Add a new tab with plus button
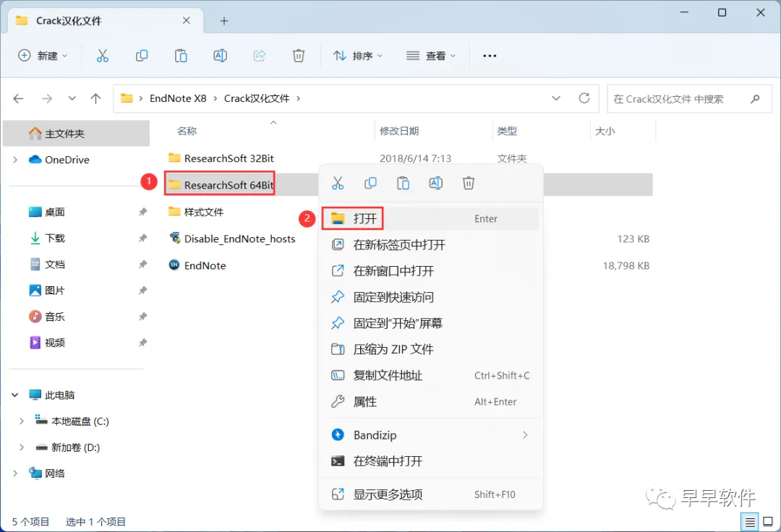The image size is (781, 532). click(224, 21)
